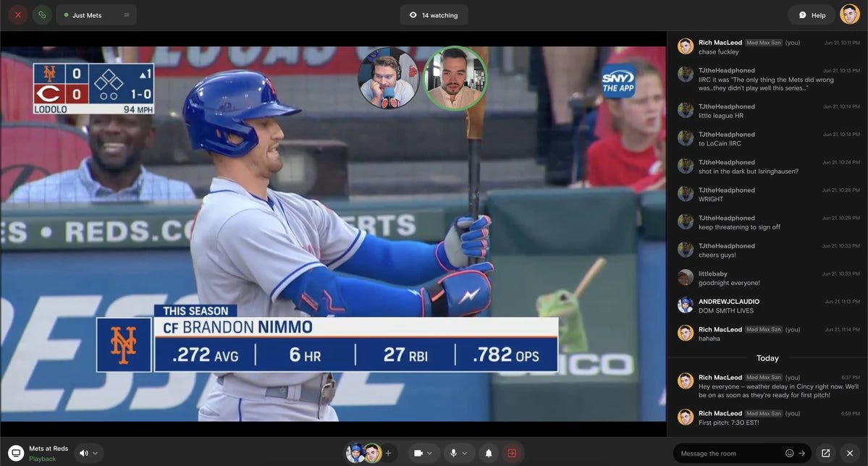Click the First pitch: 7:30 EST! message
Image resolution: width=868 pixels, height=466 pixels.
point(728,423)
